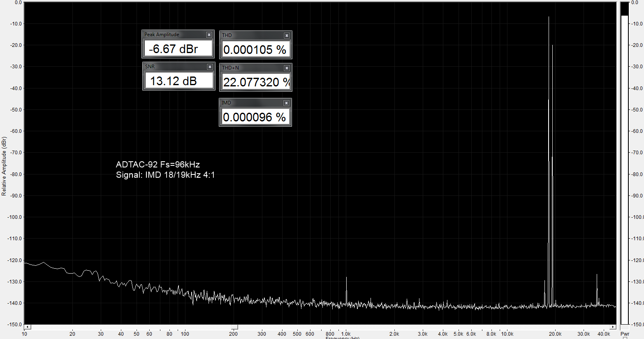Close the IMD measurement panel
Screen dimensions: 644x339
(286, 103)
